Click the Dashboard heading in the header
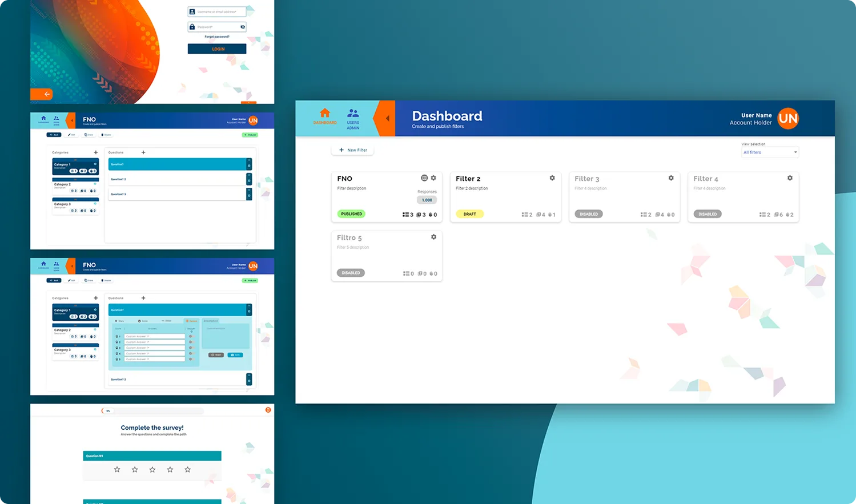856x504 pixels. 447,116
